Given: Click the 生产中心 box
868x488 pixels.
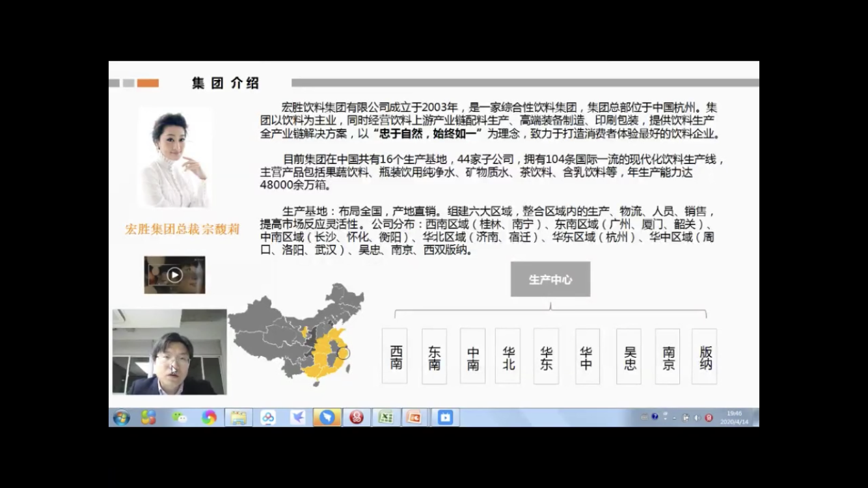Looking at the screenshot, I should pos(550,279).
